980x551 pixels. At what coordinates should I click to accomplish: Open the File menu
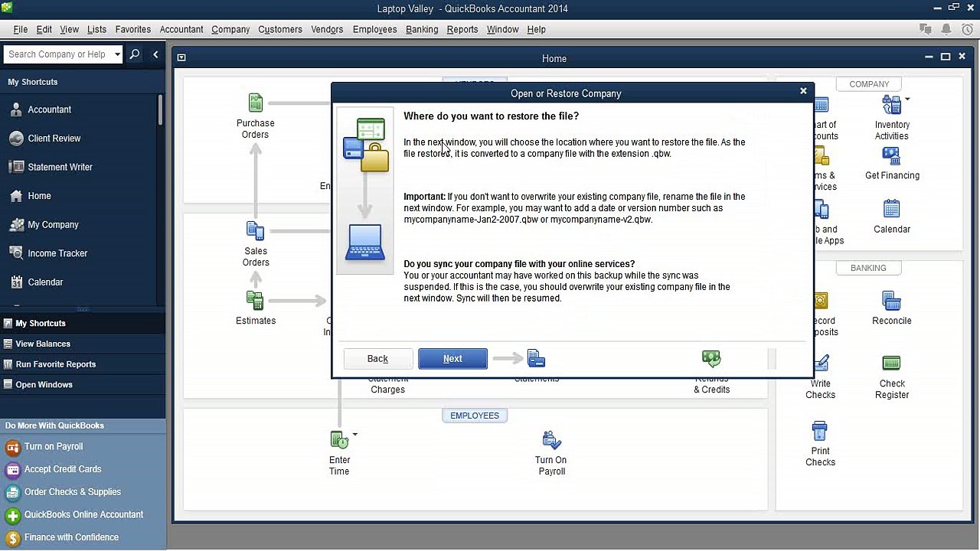click(21, 29)
